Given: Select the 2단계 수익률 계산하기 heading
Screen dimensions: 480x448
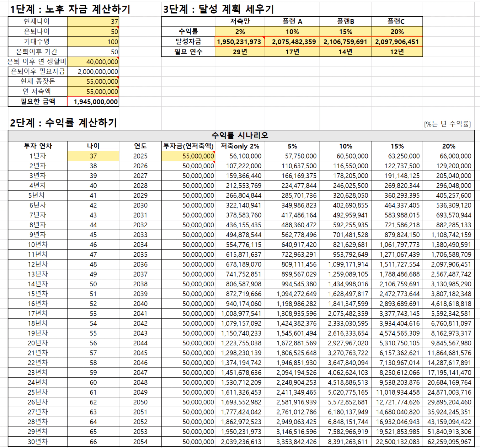Looking at the screenshot, I should click(63, 122).
